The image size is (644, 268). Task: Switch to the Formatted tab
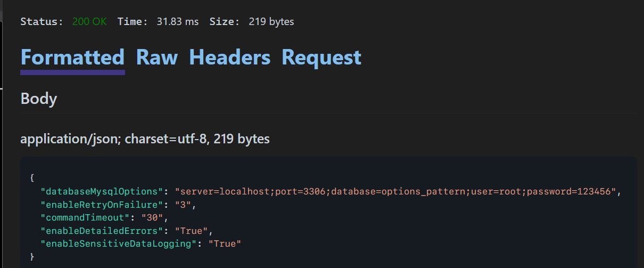coord(72,58)
